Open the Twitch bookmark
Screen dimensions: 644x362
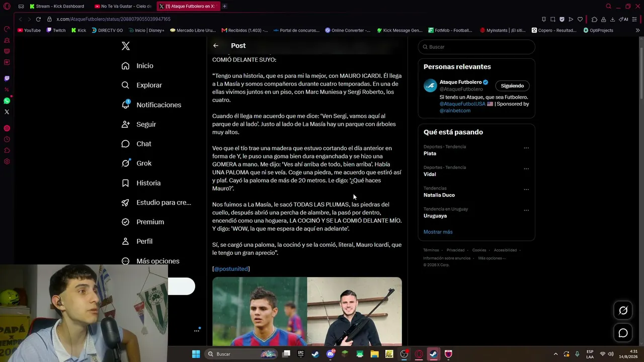point(56,30)
